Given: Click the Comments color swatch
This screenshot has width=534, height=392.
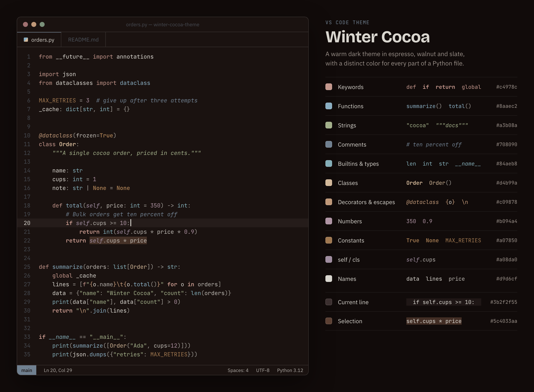Looking at the screenshot, I should coord(329,144).
